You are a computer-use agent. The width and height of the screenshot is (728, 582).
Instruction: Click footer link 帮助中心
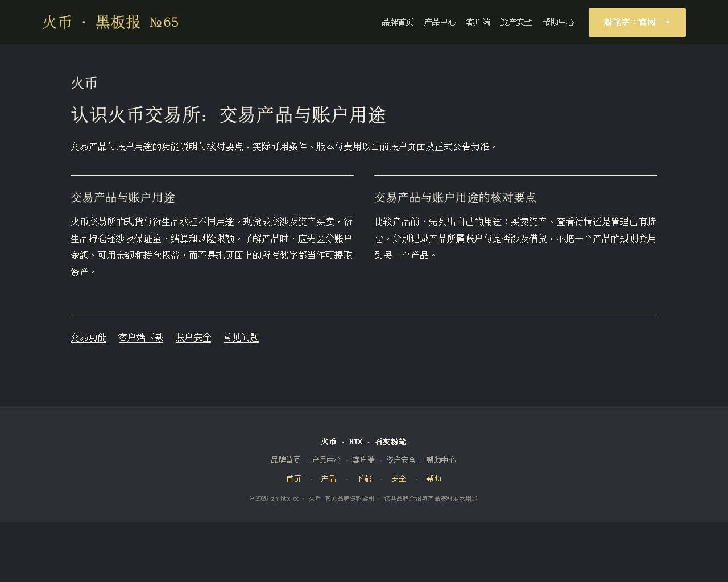click(x=441, y=460)
